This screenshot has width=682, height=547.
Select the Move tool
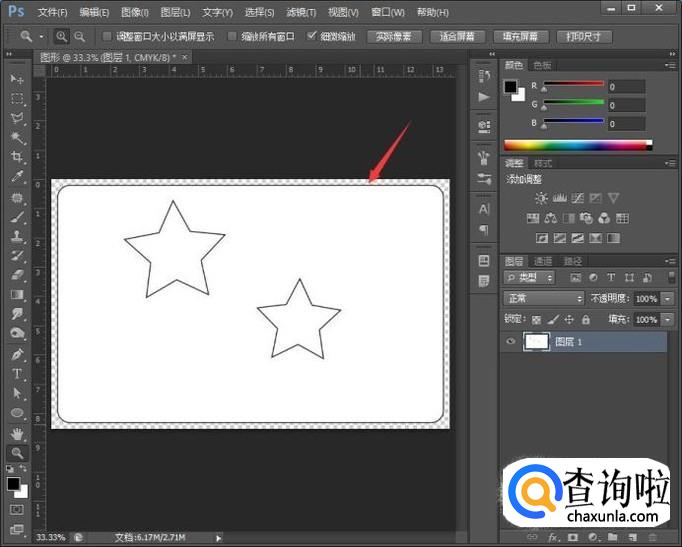point(17,79)
